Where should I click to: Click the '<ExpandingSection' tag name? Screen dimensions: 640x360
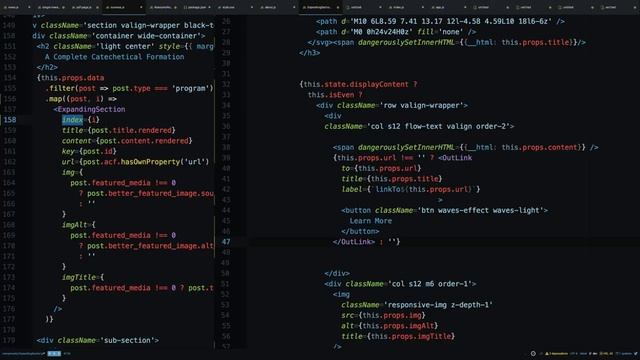tap(89, 109)
